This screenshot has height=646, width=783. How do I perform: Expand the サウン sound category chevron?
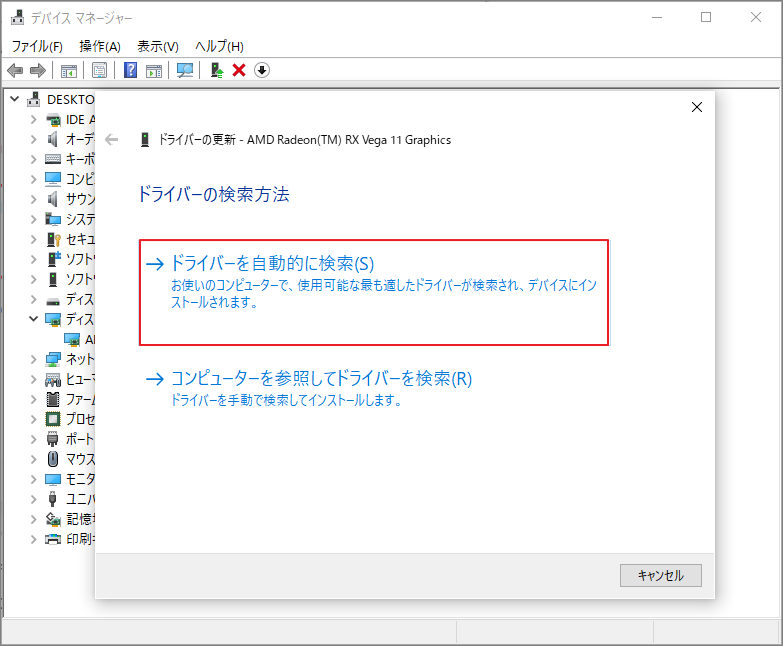(33, 199)
